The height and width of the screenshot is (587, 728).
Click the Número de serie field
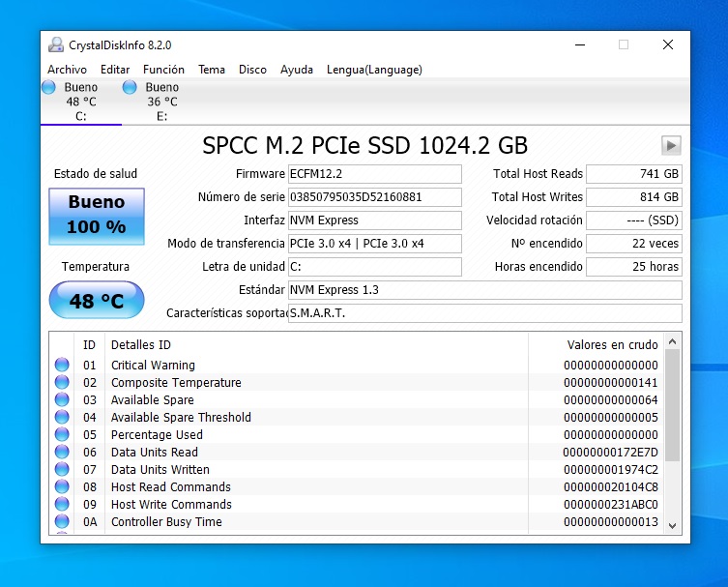[x=375, y=197]
